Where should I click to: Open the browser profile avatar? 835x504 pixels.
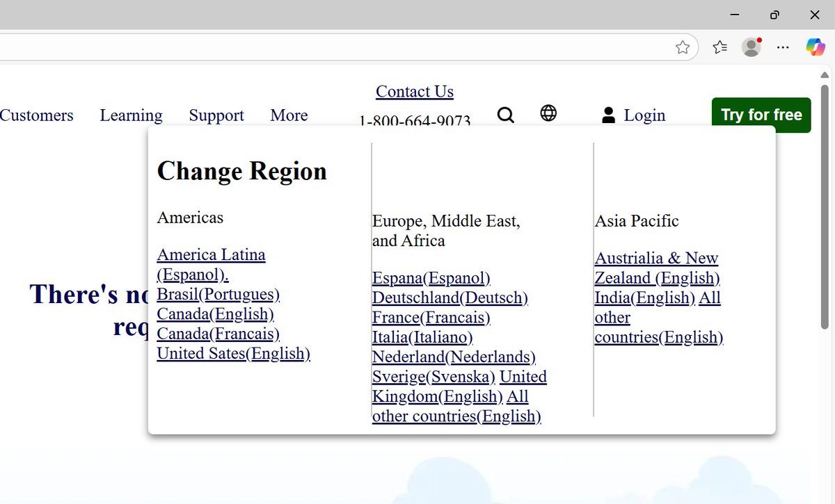(751, 47)
